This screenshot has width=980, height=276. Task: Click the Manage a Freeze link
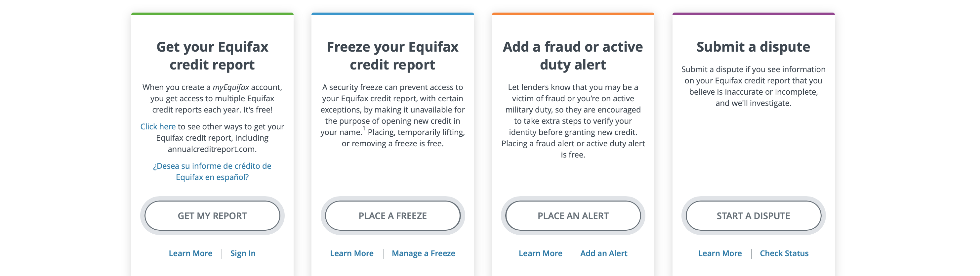click(423, 253)
